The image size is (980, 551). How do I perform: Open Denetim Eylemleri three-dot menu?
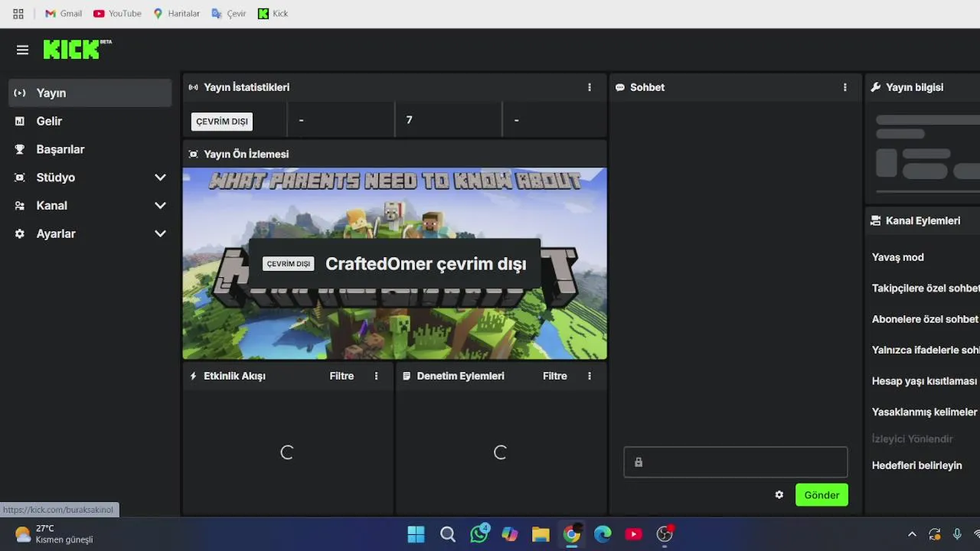[590, 376]
